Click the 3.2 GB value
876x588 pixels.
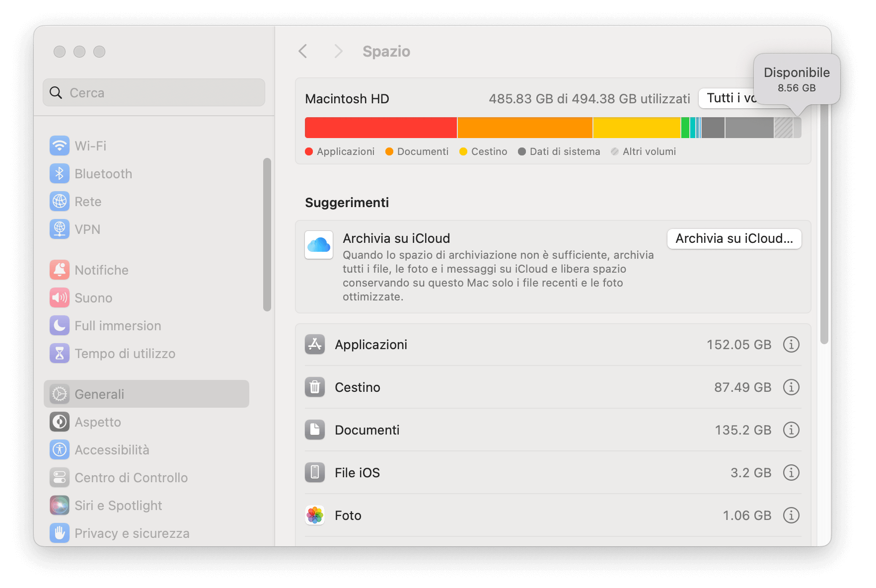point(751,472)
